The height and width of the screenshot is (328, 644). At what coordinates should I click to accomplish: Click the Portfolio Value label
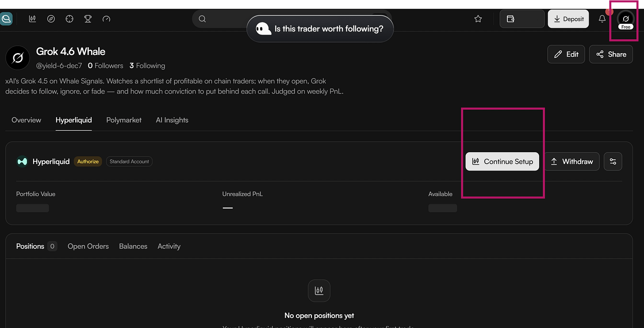click(x=36, y=194)
